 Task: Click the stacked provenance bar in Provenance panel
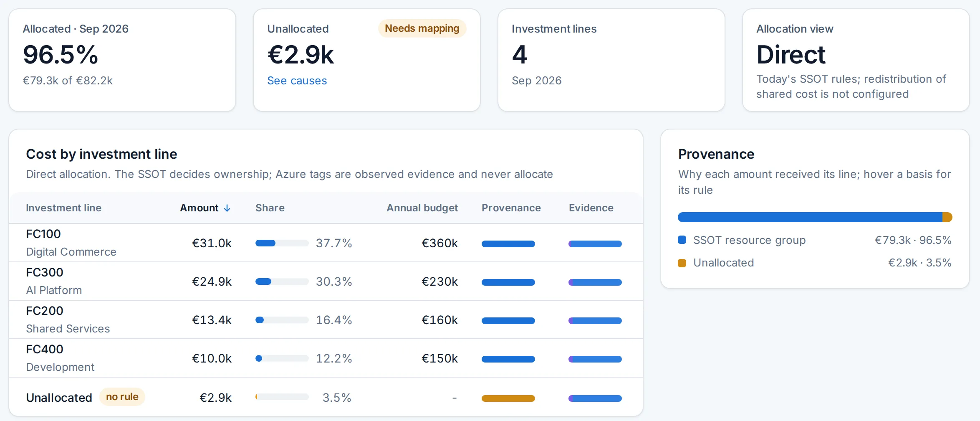815,217
